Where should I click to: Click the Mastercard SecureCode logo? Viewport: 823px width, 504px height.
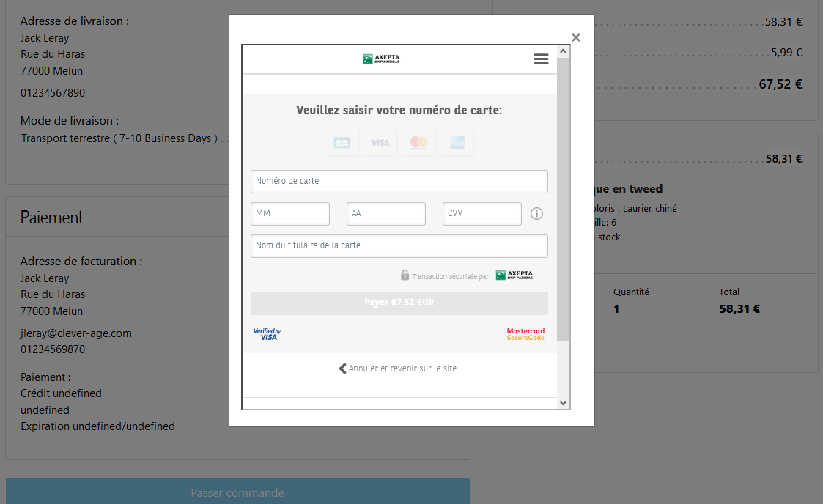(x=525, y=334)
